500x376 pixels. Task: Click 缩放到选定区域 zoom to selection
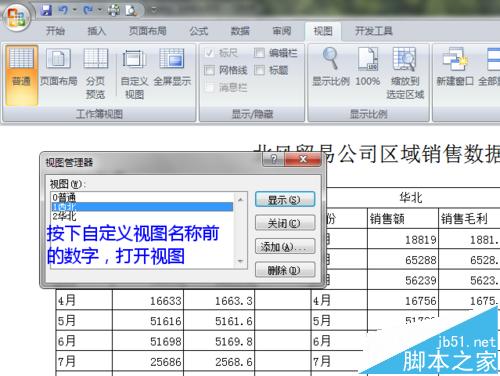[405, 73]
